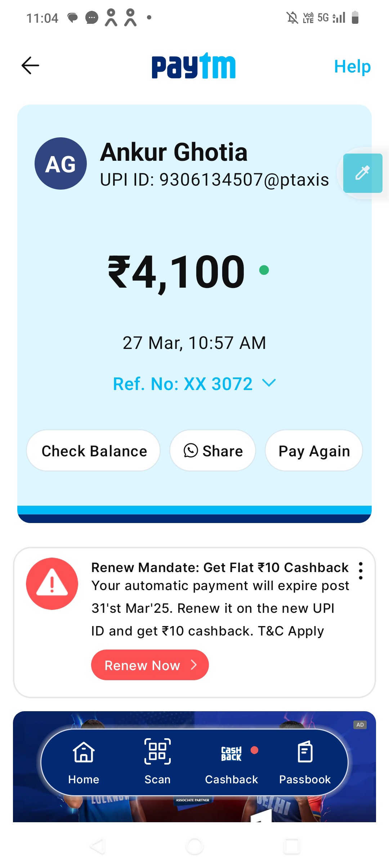Tap the Paytm logo
Image resolution: width=389 pixels, height=868 pixels.
pos(193,66)
